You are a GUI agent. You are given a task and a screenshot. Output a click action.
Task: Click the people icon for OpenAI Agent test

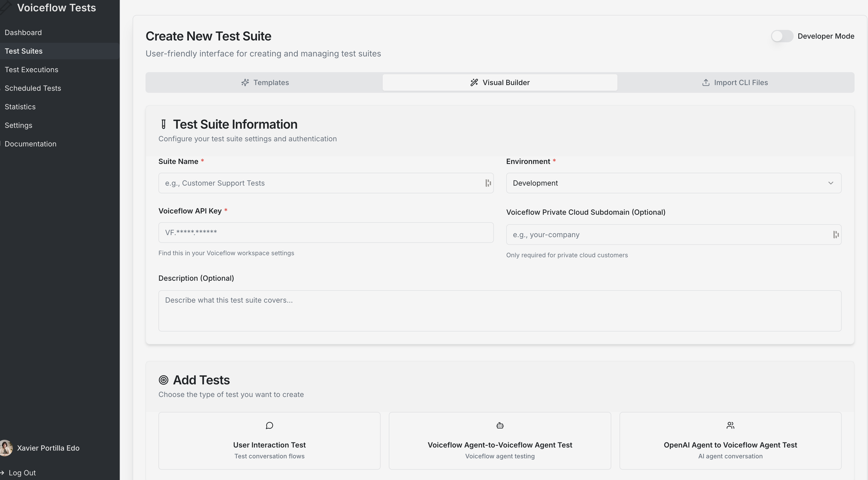730,425
